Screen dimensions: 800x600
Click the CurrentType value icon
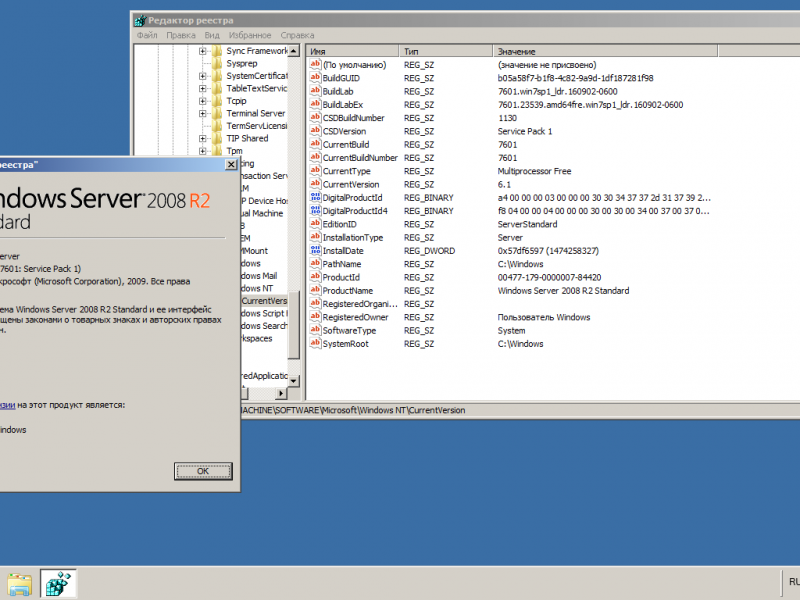315,170
